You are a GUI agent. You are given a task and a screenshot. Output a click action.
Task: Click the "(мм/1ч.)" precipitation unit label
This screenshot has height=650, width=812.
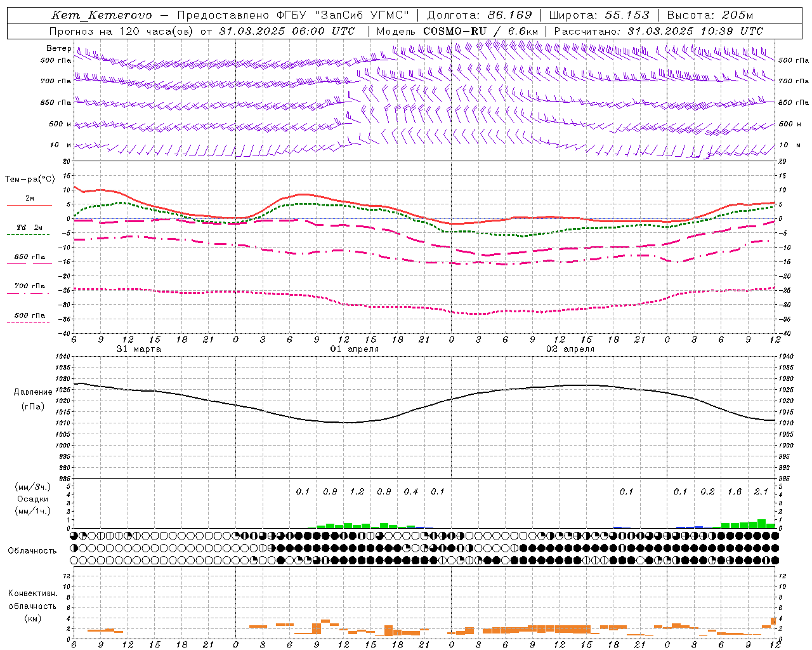(x=33, y=511)
